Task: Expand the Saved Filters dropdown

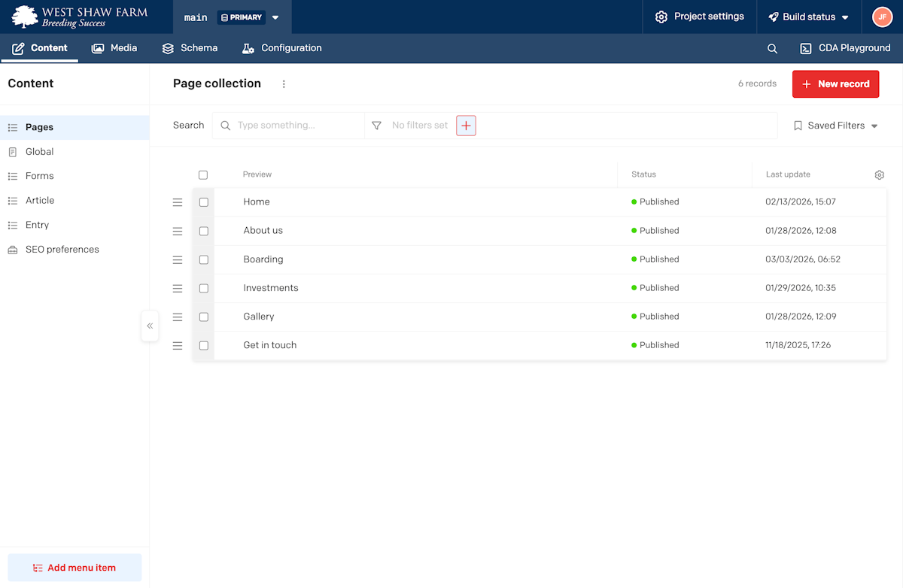Action: tap(835, 126)
